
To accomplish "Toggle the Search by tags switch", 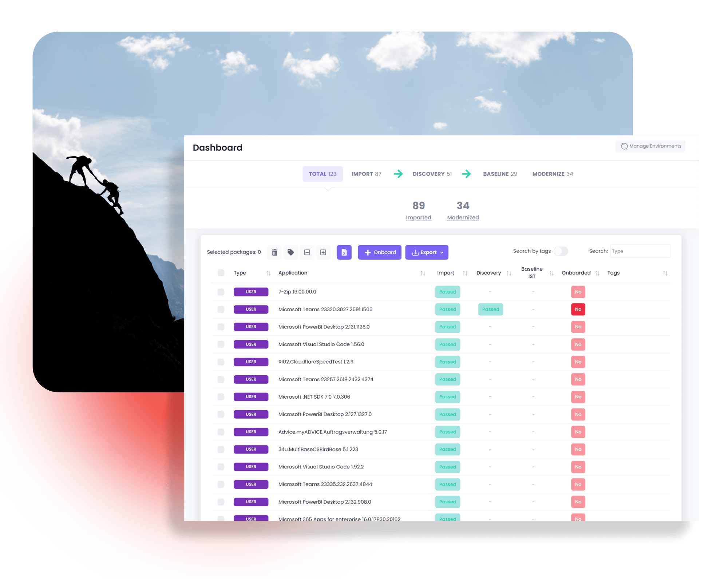I will pos(561,251).
